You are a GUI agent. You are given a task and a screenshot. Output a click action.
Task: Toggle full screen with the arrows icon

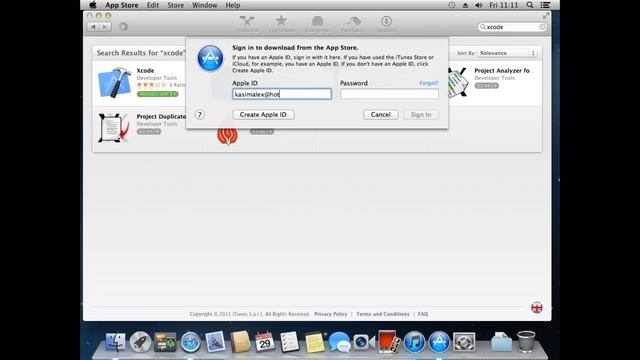pos(546,16)
